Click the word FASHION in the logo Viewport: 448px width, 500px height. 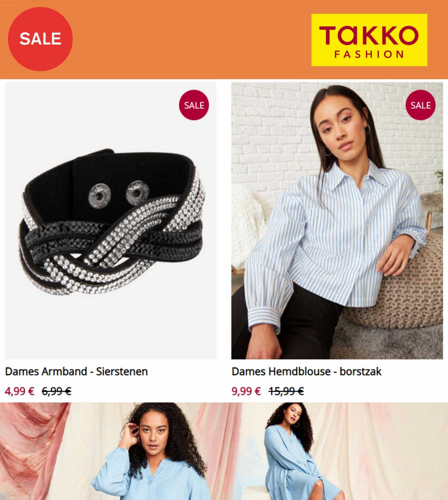coord(369,54)
